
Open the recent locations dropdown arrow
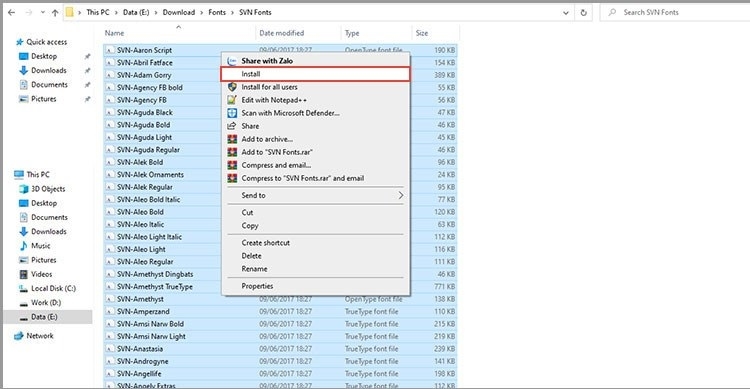point(43,12)
